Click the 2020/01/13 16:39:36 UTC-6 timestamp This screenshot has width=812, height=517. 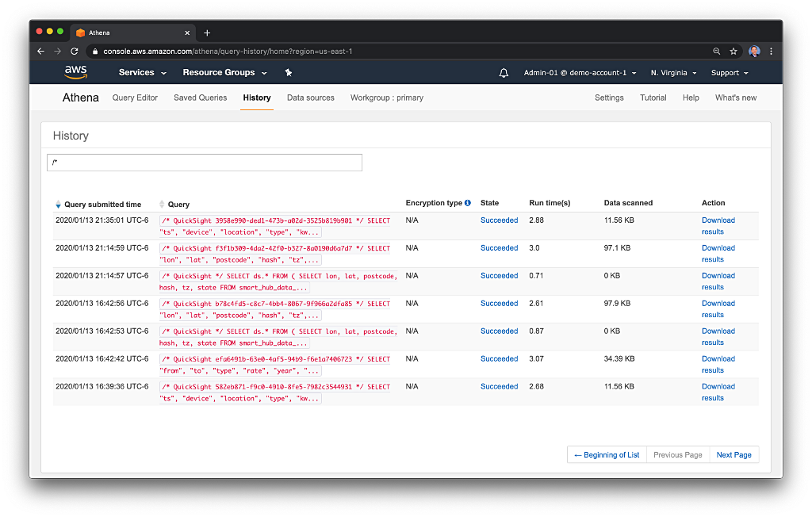pyautogui.click(x=102, y=386)
